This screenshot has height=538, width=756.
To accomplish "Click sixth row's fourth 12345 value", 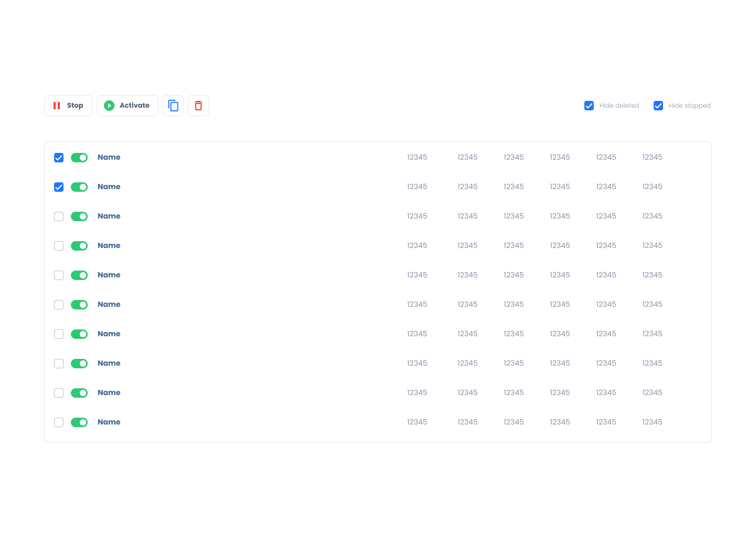I will pos(560,304).
